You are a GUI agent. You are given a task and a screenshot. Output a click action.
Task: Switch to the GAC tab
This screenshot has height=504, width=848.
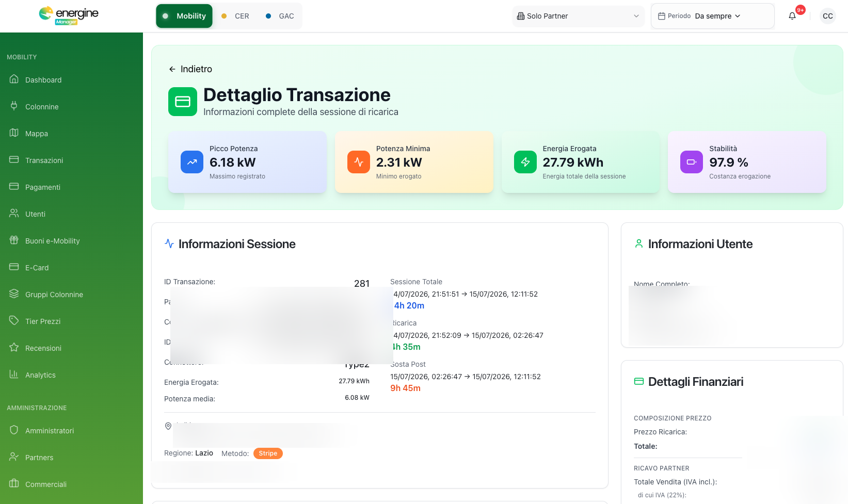[x=280, y=16]
